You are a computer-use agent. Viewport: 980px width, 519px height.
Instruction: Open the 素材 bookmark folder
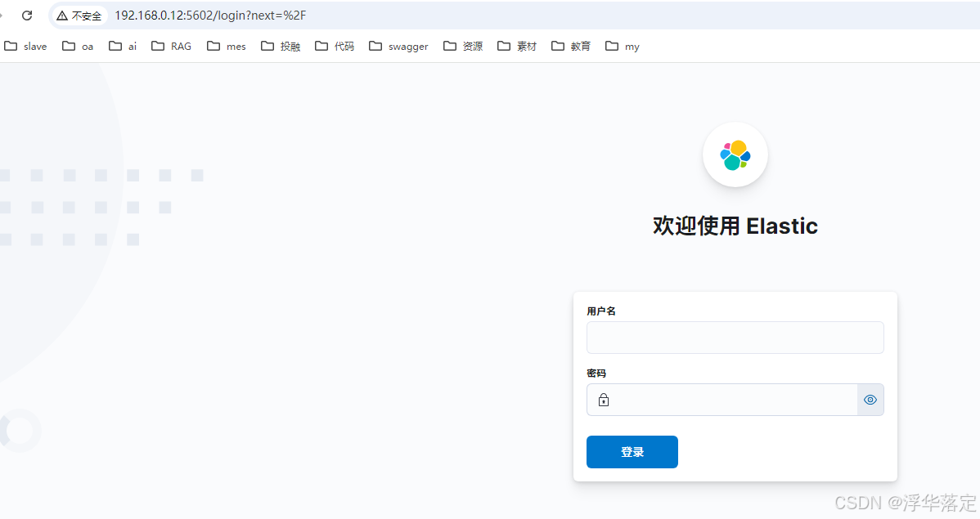[x=517, y=47]
